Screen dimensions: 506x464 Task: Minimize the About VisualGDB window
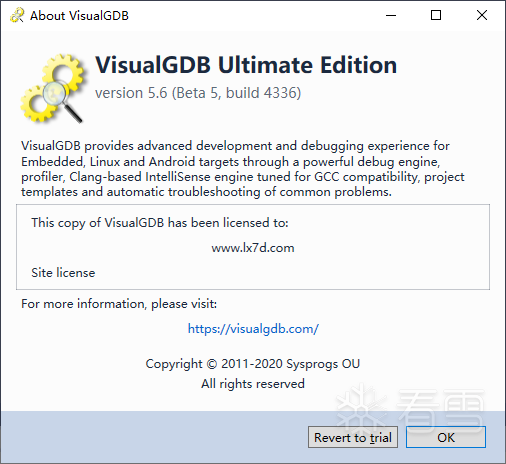(x=391, y=15)
